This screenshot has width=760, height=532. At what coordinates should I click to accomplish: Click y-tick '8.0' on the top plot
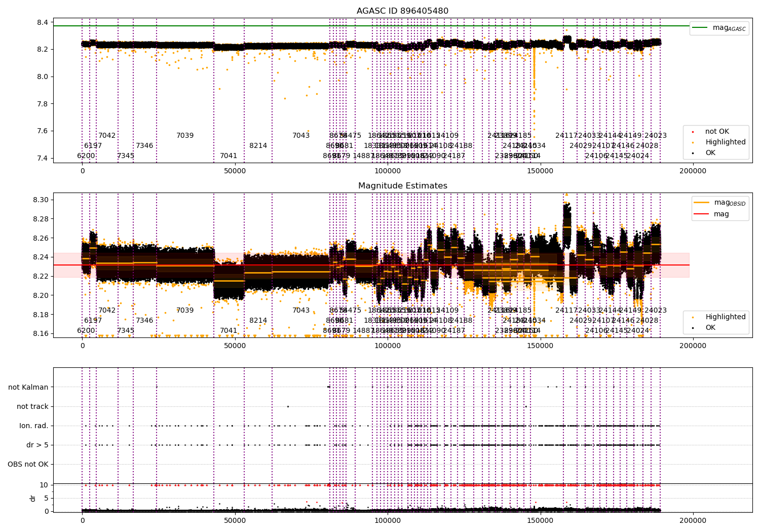tap(43, 77)
